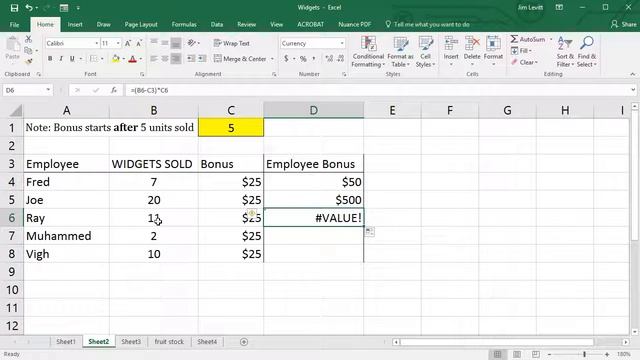Open the Auto Fill Options icon near D6
The height and width of the screenshot is (360, 640).
369,232
